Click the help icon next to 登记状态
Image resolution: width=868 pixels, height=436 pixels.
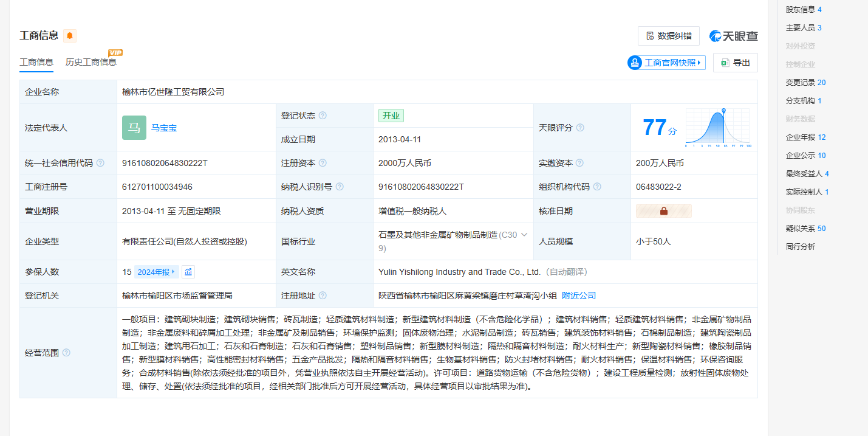(x=323, y=116)
